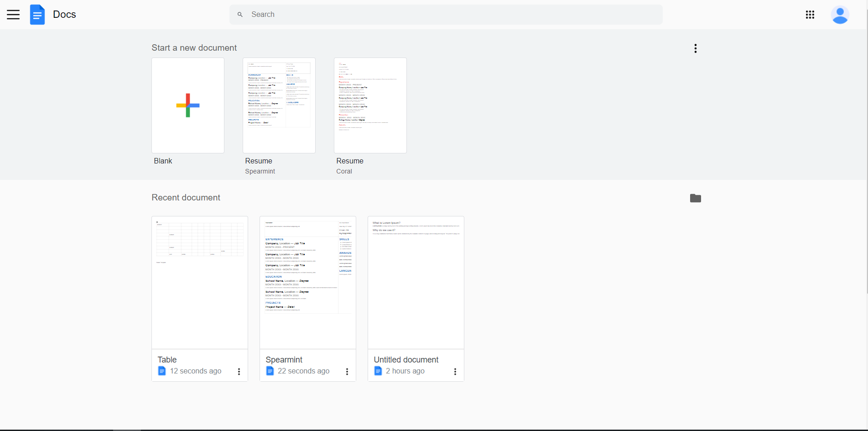Viewport: 868px width, 431px height.
Task: Open the Untitled document options menu
Action: (x=455, y=371)
